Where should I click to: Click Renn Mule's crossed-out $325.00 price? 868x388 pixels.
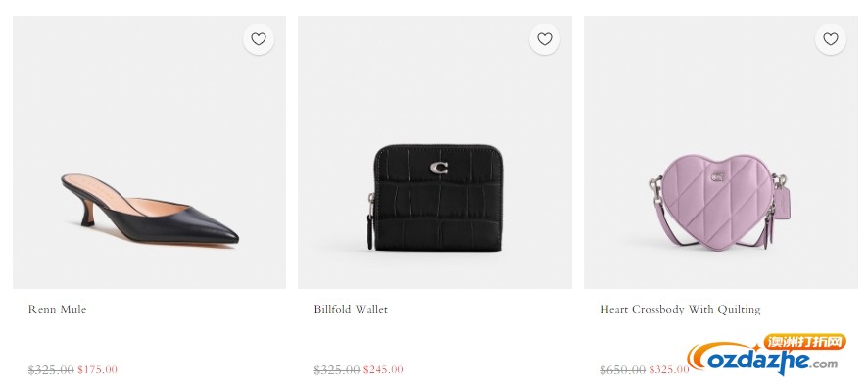[51, 369]
